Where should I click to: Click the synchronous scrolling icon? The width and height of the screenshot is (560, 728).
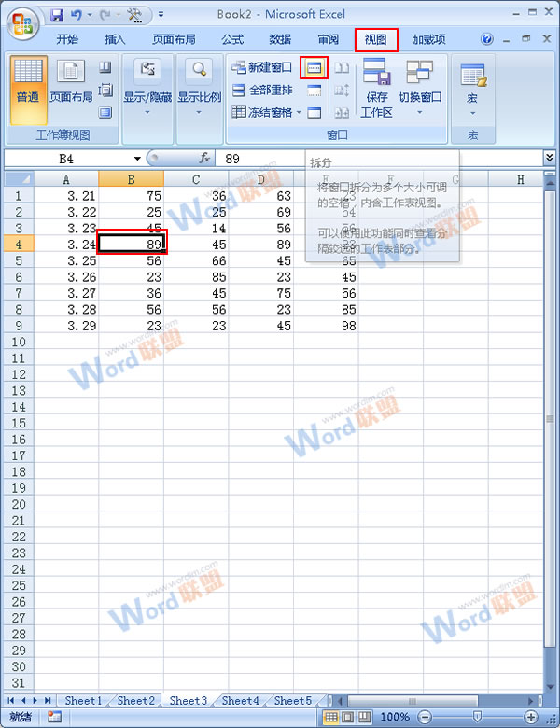coord(342,91)
